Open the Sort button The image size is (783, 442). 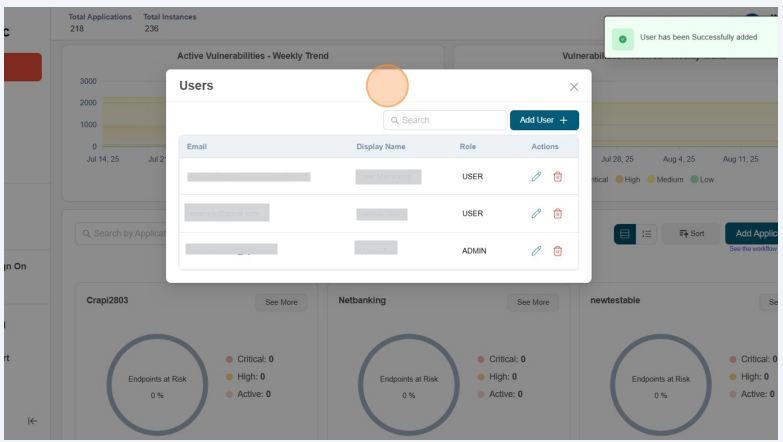(692, 233)
